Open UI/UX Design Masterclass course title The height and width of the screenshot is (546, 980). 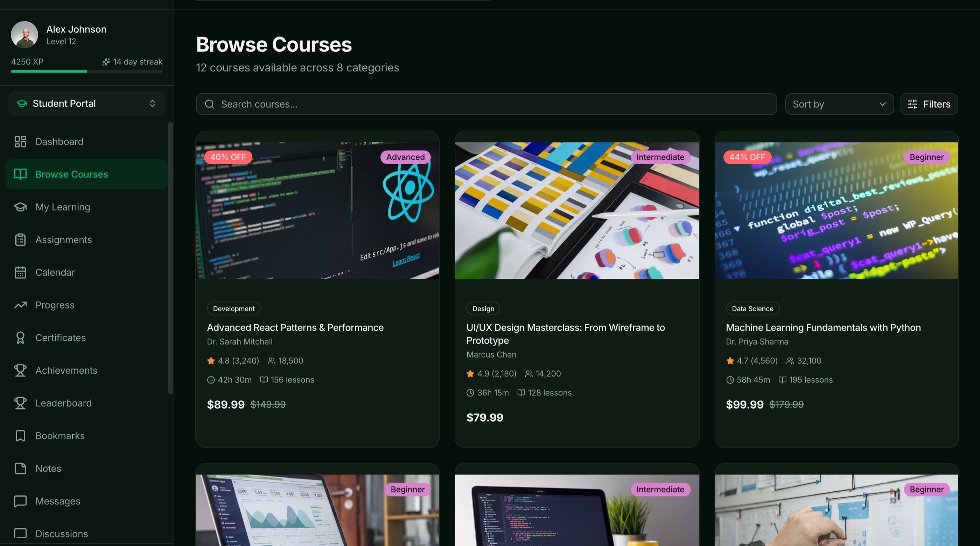566,334
